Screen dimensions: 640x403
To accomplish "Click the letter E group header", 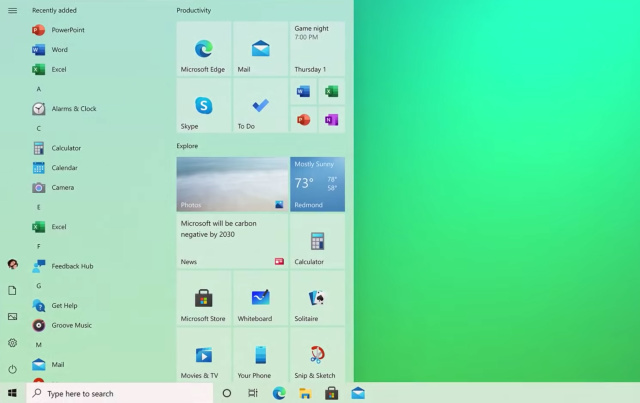I will [x=39, y=207].
